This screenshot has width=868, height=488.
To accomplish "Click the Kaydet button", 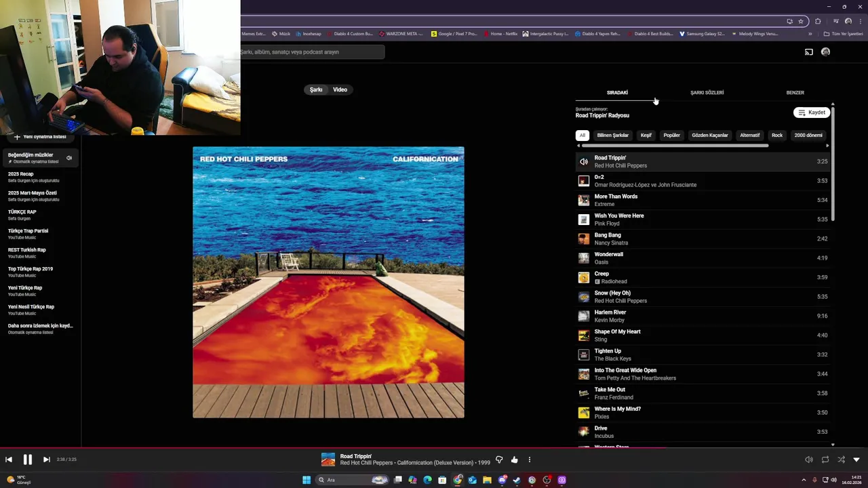I will tap(812, 113).
